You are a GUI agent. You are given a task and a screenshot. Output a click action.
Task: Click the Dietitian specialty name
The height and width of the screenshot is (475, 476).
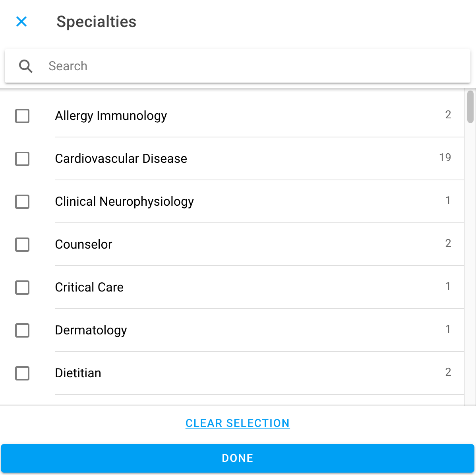78,373
